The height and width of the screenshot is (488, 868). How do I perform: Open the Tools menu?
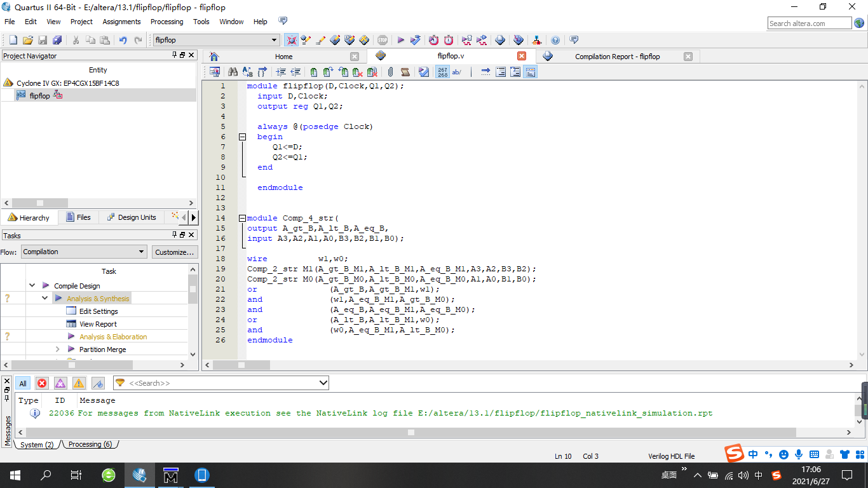click(x=201, y=22)
